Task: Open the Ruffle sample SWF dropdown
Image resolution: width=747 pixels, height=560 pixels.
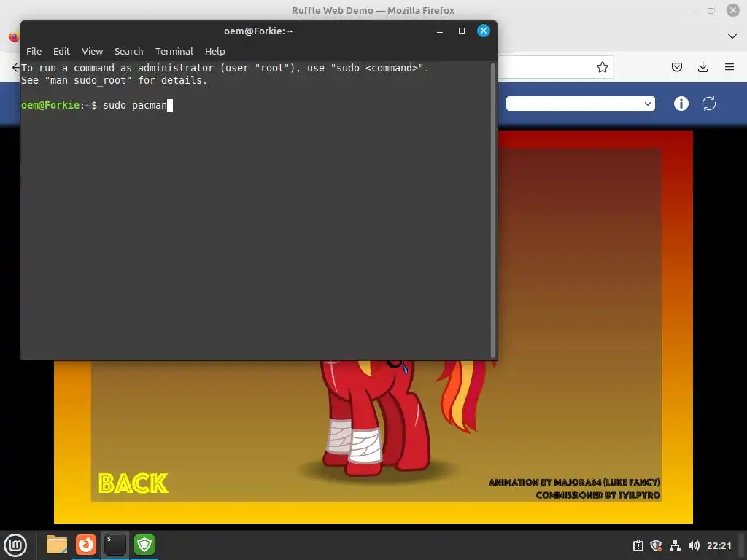Action: (580, 104)
